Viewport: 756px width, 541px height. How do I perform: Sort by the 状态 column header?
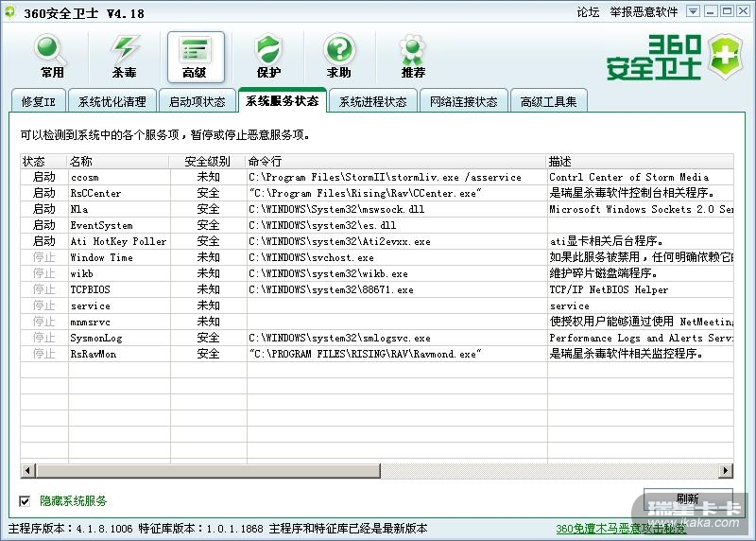[x=43, y=161]
